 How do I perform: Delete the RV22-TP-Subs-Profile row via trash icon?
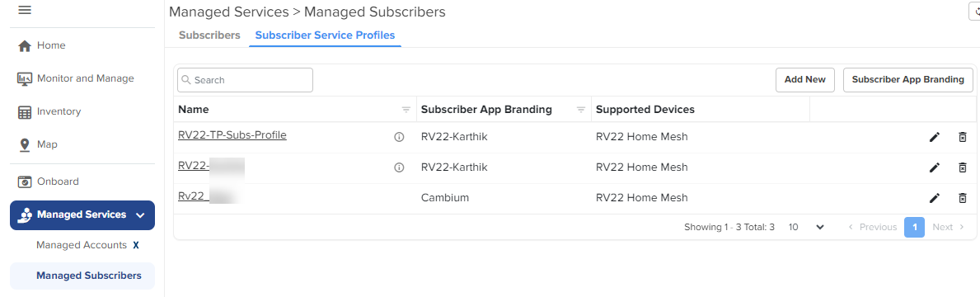point(963,137)
